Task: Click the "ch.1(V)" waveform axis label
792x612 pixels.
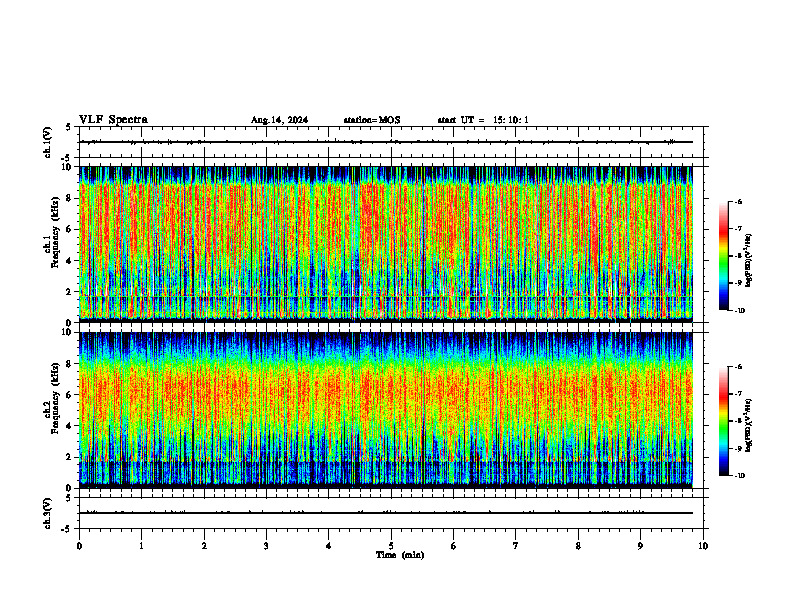Action: pos(47,142)
